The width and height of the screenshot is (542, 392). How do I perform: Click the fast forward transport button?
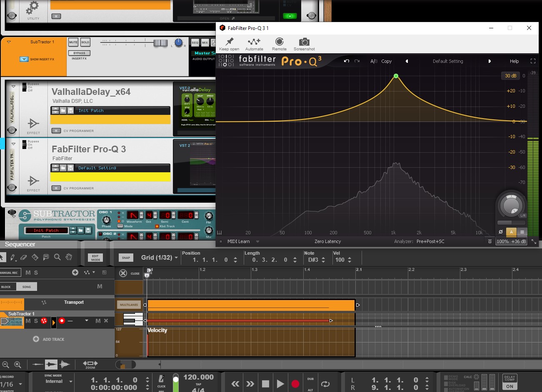pos(250,384)
